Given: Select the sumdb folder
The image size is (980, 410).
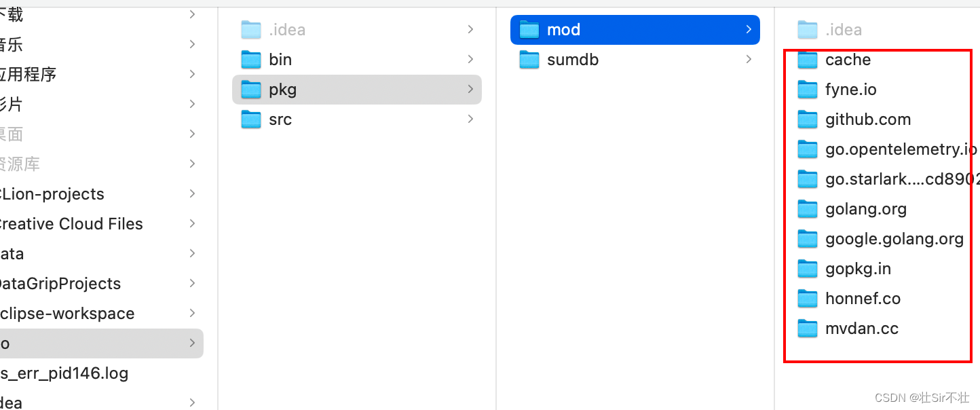Looking at the screenshot, I should pyautogui.click(x=572, y=60).
